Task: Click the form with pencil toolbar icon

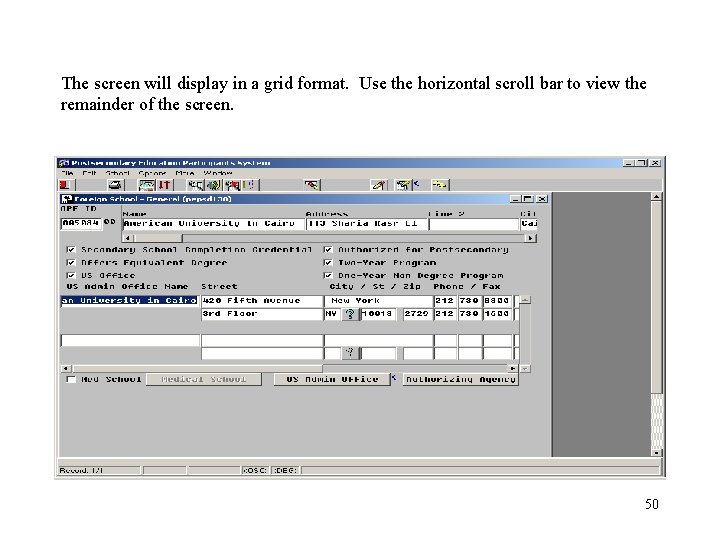Action: [403, 185]
